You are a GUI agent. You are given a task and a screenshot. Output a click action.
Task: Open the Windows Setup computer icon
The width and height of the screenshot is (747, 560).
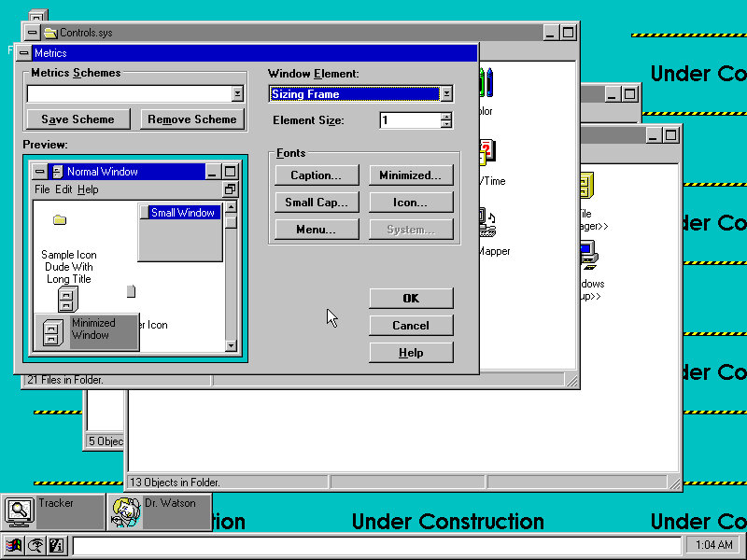pyautogui.click(x=587, y=254)
